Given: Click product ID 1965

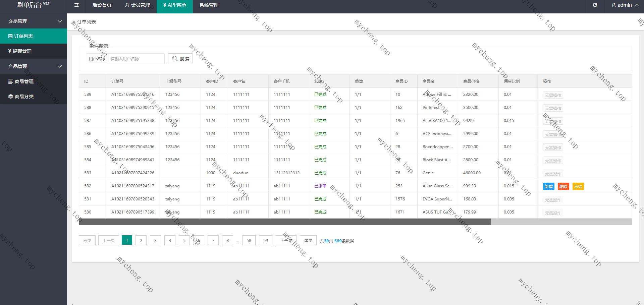Looking at the screenshot, I should click(x=400, y=121).
